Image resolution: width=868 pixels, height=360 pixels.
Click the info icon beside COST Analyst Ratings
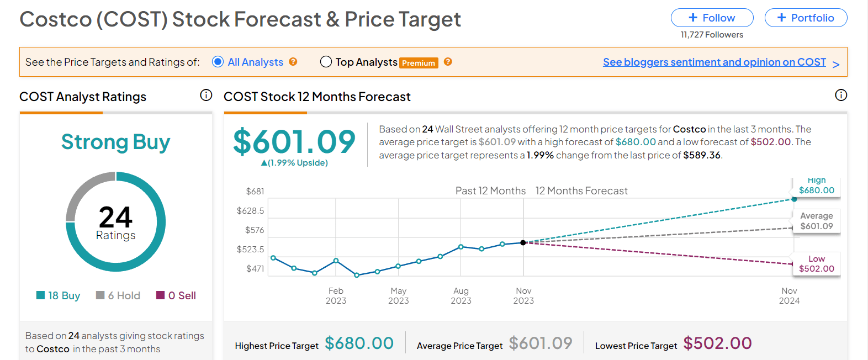(206, 96)
